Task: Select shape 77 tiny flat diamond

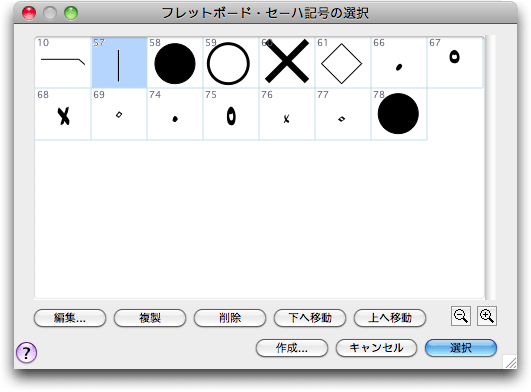Action: pyautogui.click(x=343, y=114)
